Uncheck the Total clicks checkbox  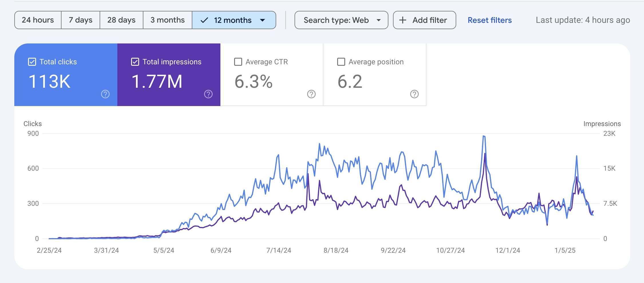32,62
